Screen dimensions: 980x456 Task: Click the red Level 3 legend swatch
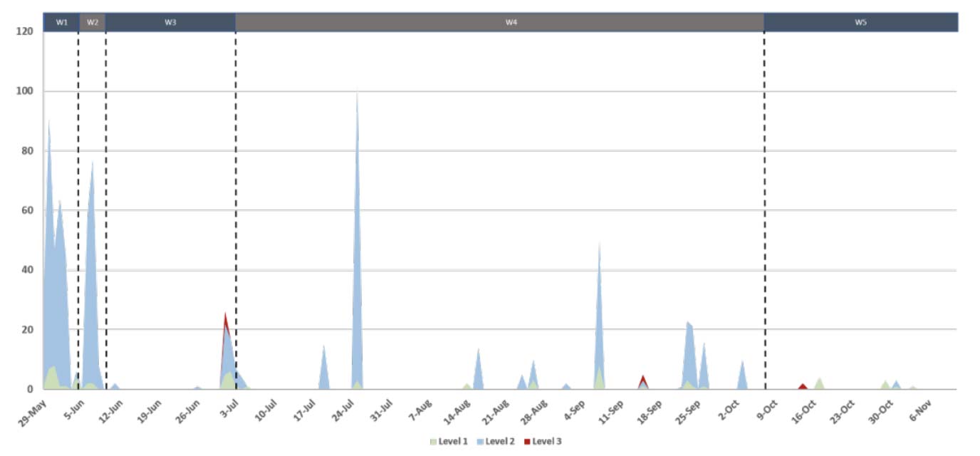pos(528,442)
